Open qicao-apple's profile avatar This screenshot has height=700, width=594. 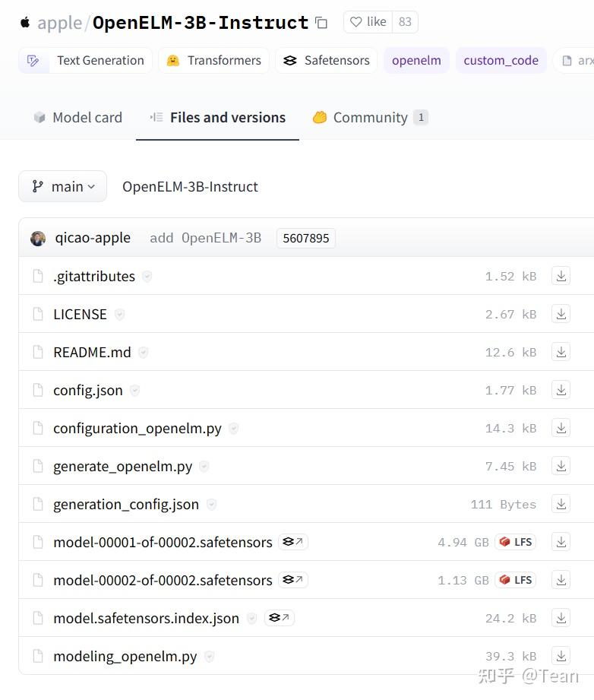(38, 238)
